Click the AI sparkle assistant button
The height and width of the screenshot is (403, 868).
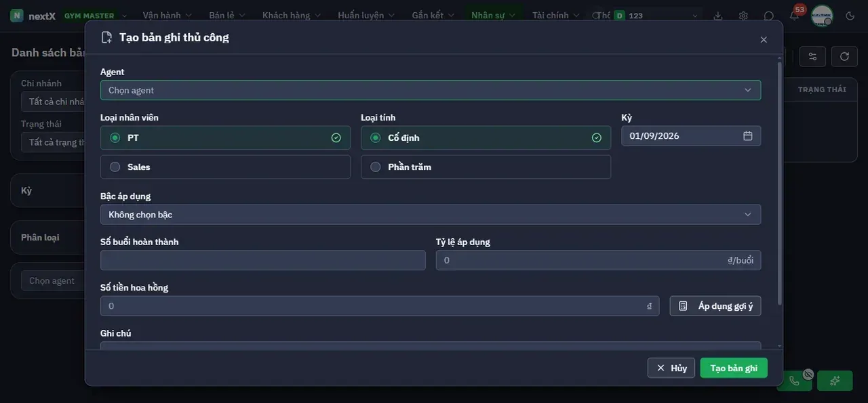pyautogui.click(x=835, y=381)
